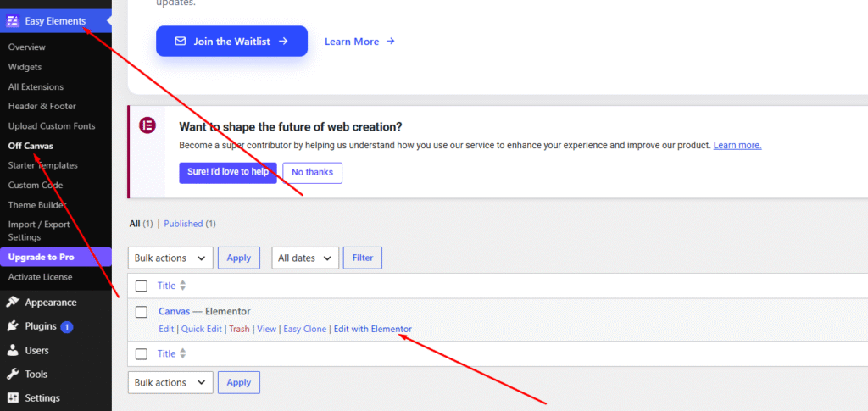Open Header & Footer submenu item
Screen dimensions: 868x411
(x=42, y=106)
